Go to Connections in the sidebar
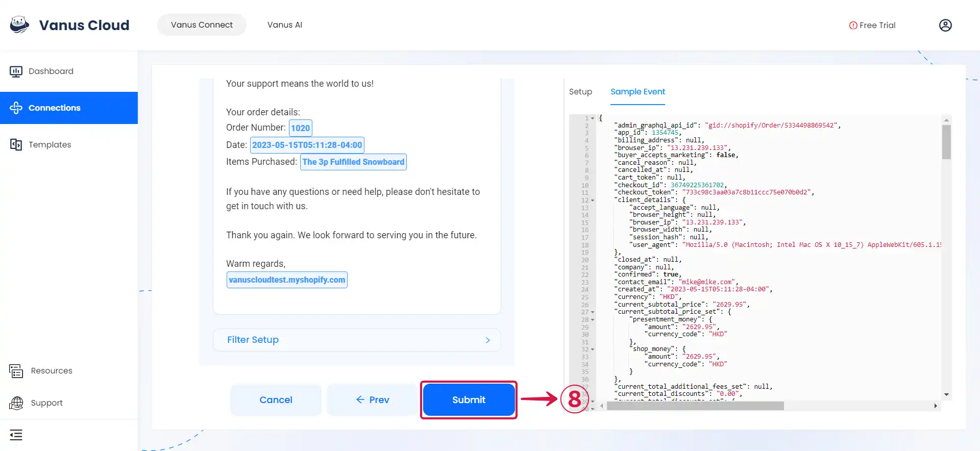 69,108
